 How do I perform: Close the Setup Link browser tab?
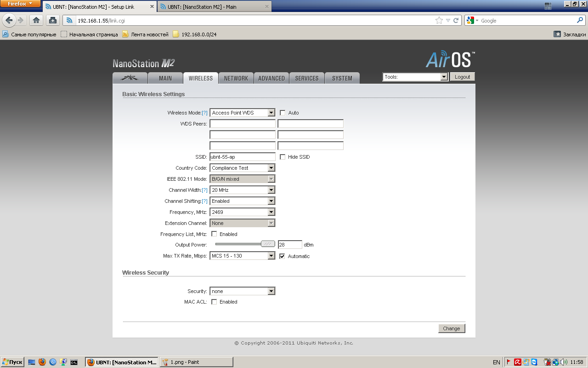pyautogui.click(x=152, y=6)
